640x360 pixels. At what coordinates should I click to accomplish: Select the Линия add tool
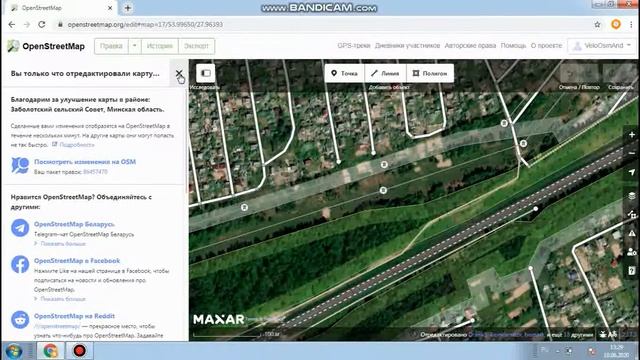click(385, 73)
